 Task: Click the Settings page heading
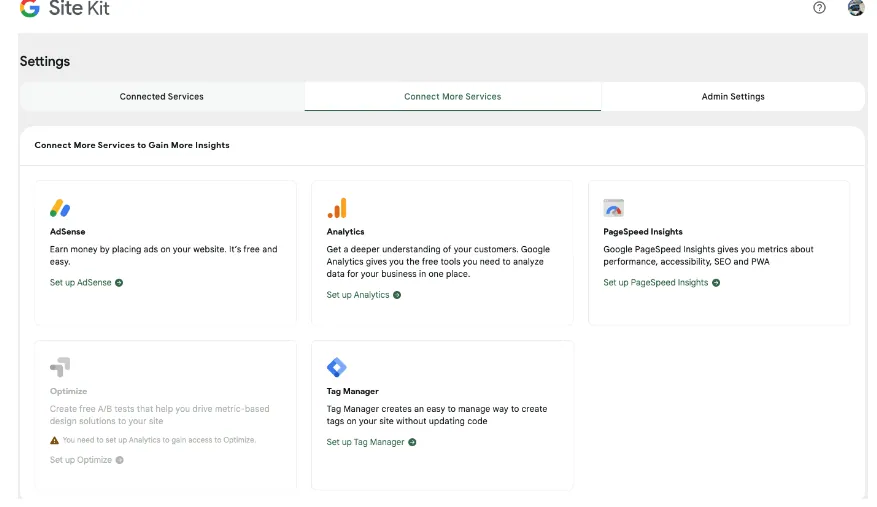coord(45,62)
